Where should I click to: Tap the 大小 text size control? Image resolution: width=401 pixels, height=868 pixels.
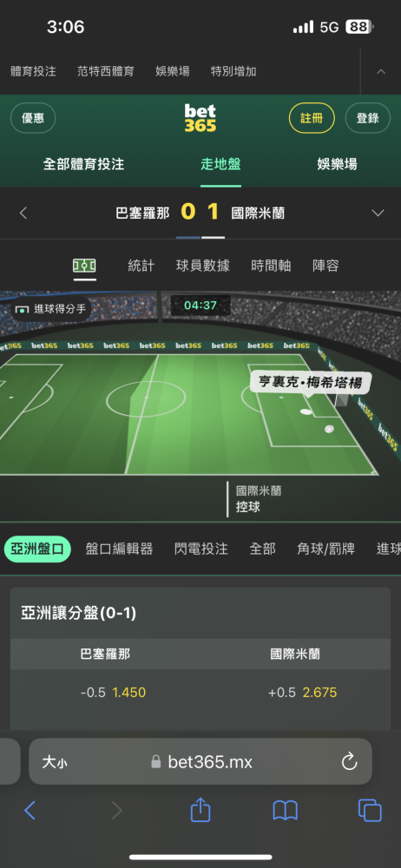click(55, 762)
